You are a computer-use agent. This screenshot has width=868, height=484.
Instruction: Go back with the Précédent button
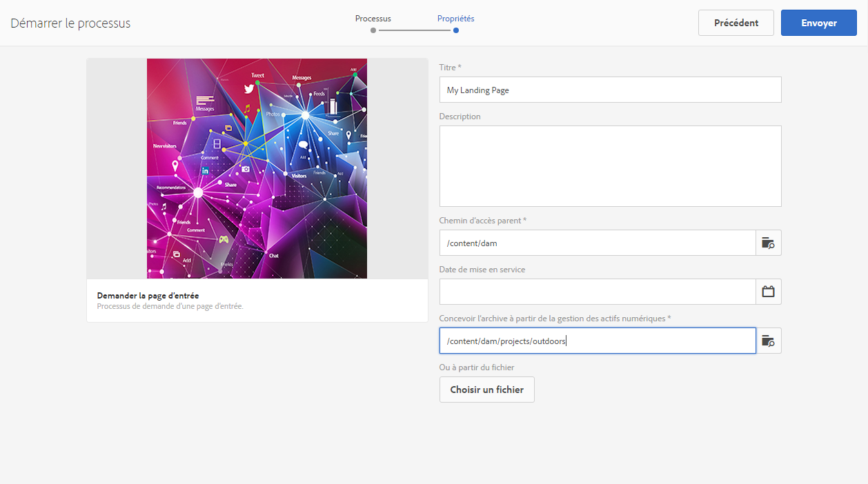coord(736,23)
